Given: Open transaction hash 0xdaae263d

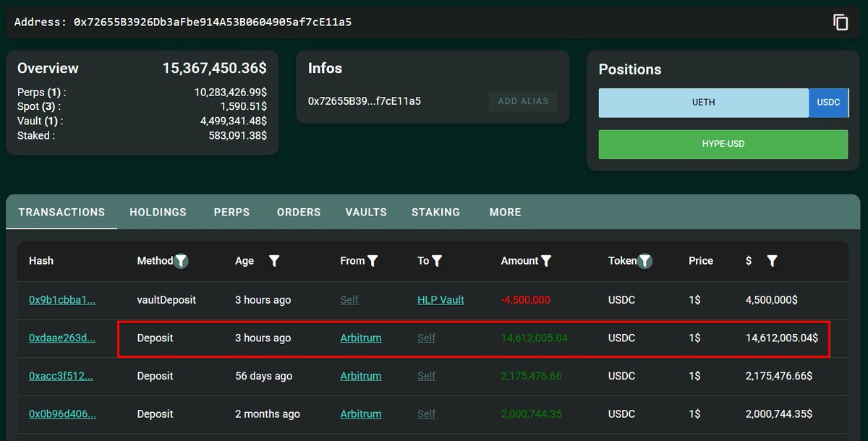Looking at the screenshot, I should point(62,338).
